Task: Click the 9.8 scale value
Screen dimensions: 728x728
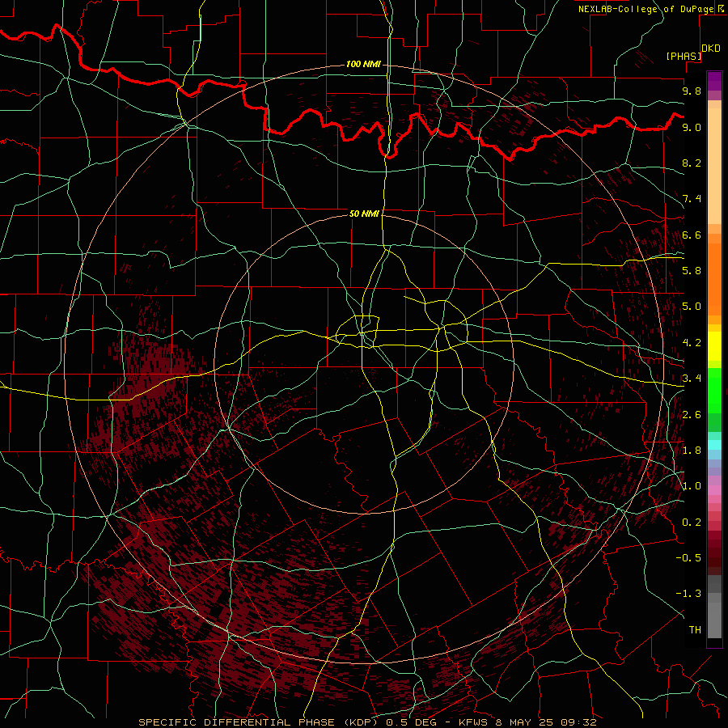Action: click(692, 91)
